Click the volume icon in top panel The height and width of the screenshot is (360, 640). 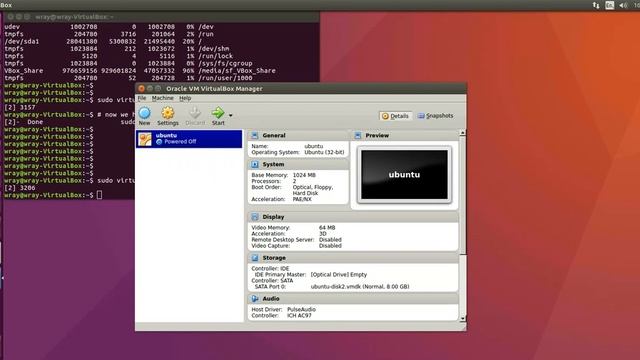pyautogui.click(x=623, y=5)
